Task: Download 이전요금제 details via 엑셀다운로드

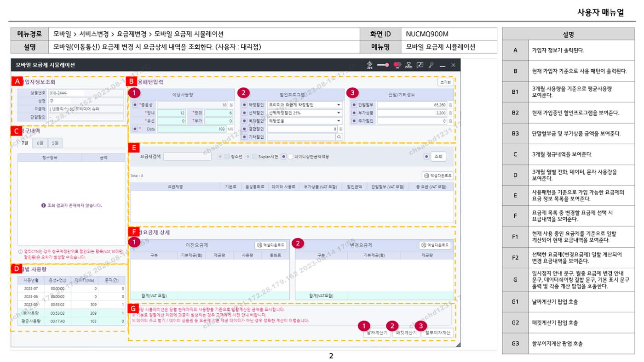Action: coord(270,245)
